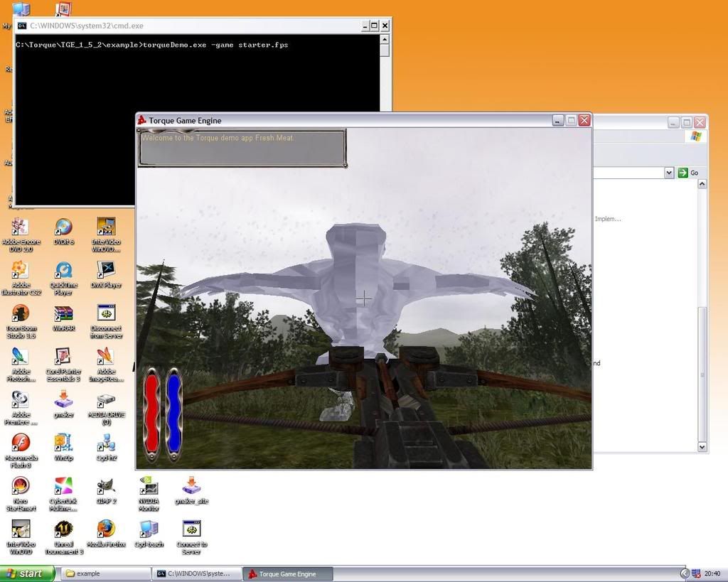Launch DVDit 6 from the desktop
Screen dimensions: 728x582
[x=63, y=231]
